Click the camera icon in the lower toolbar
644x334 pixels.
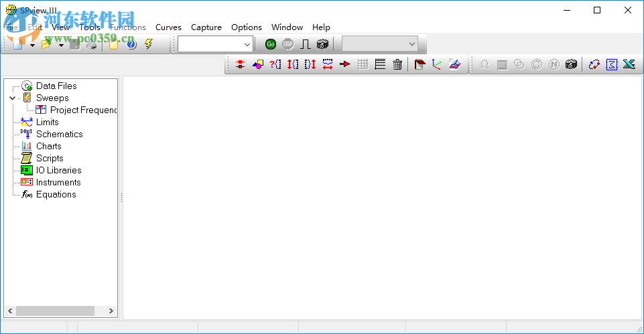[x=572, y=64]
